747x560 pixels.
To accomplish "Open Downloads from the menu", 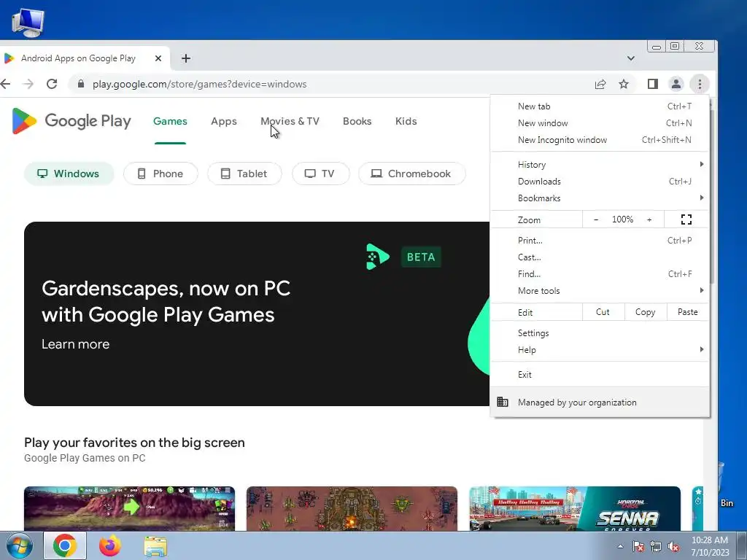I will click(x=600, y=182).
